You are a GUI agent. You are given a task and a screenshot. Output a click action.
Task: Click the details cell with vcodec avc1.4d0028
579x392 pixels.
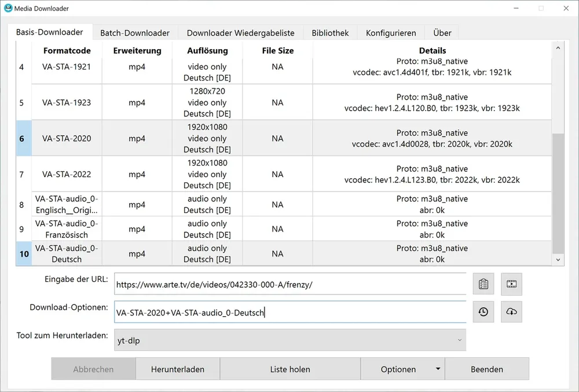pyautogui.click(x=432, y=138)
